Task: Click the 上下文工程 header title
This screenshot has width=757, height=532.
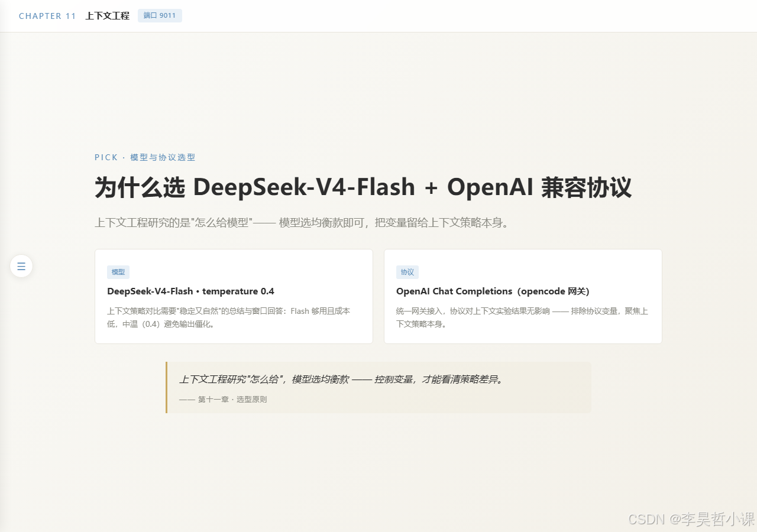Action: tap(107, 16)
